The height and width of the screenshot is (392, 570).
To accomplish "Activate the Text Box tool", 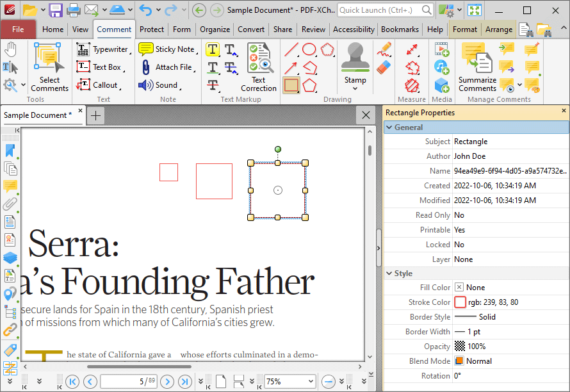I will coord(100,67).
